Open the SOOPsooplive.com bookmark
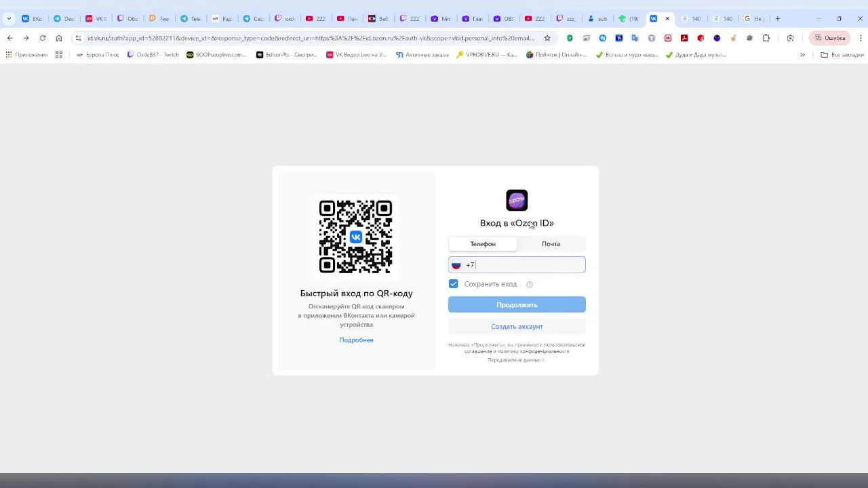The height and width of the screenshot is (488, 868). pyautogui.click(x=216, y=55)
